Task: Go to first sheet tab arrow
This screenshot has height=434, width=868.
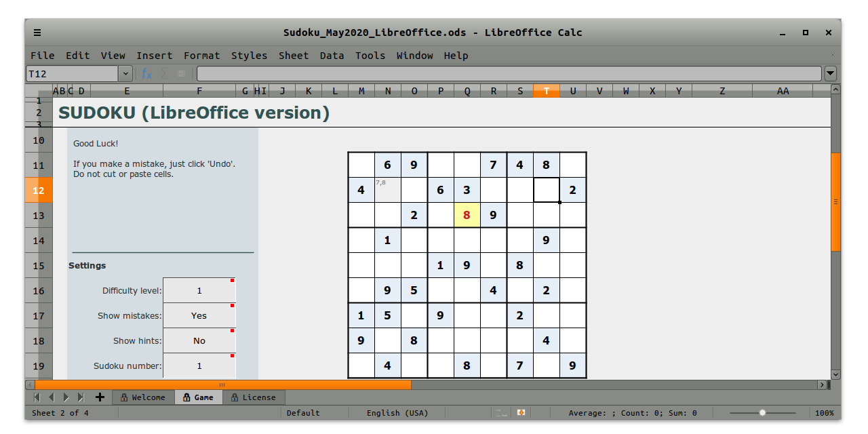Action: tap(37, 397)
